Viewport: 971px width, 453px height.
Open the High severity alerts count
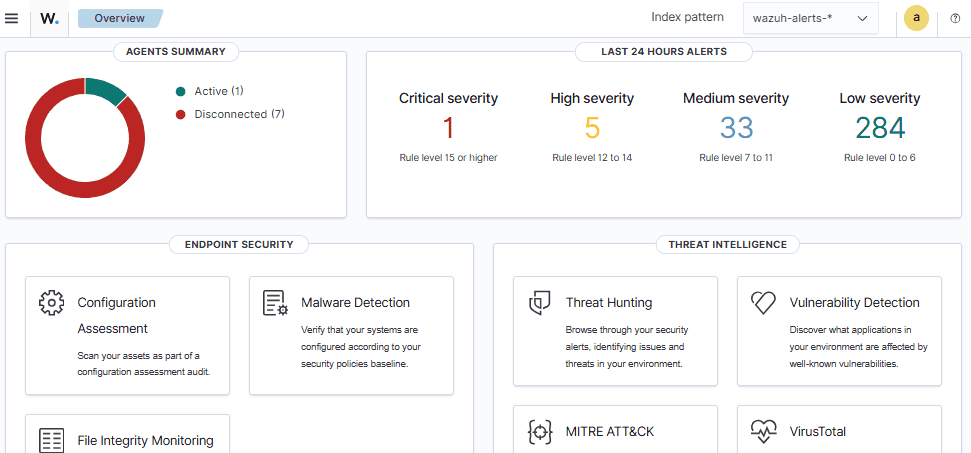click(592, 128)
